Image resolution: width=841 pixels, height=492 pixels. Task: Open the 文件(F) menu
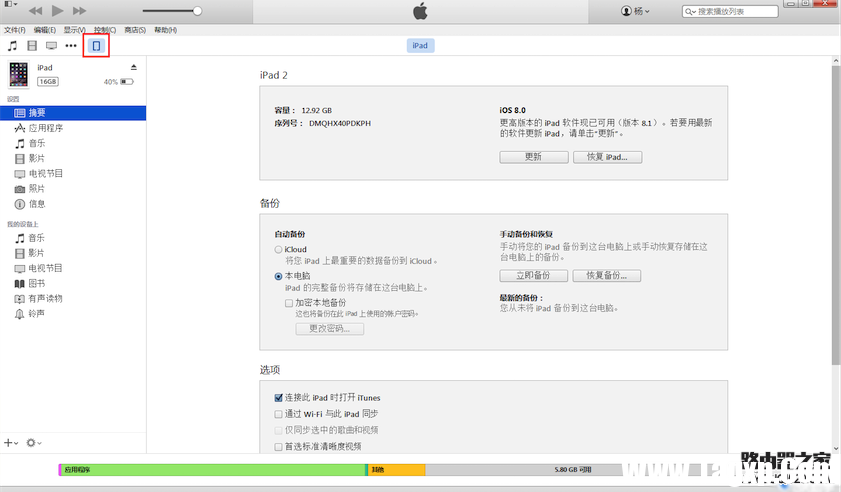coord(14,30)
